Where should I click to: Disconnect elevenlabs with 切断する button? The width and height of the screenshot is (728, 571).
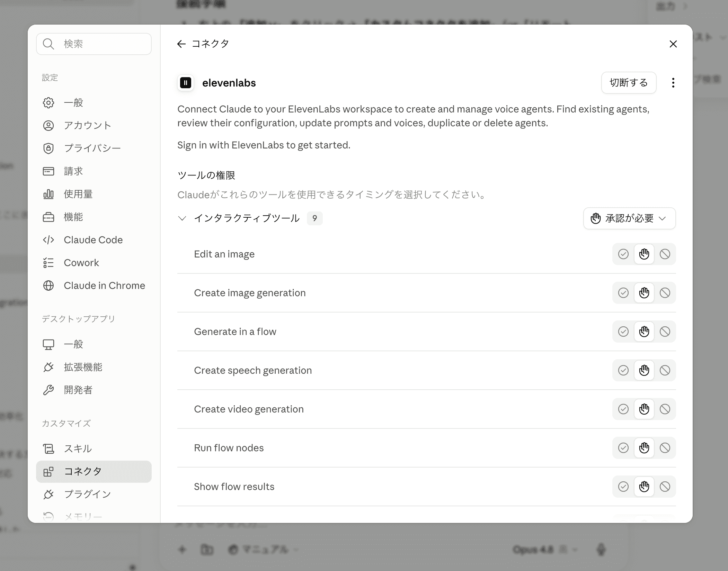click(629, 83)
